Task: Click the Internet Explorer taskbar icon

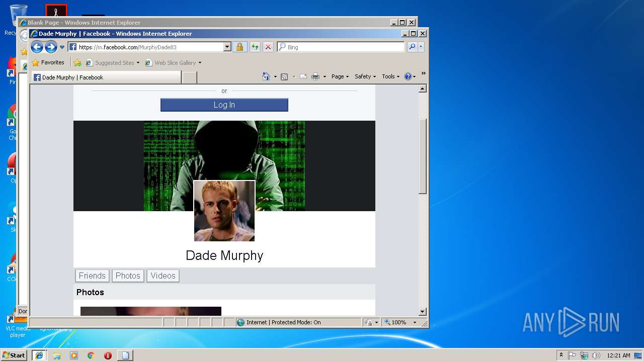Action: pyautogui.click(x=39, y=355)
